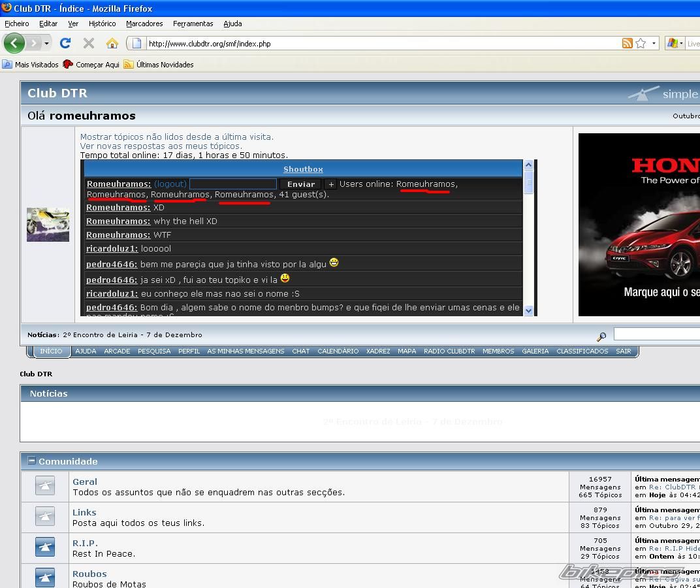This screenshot has height=588, width=700.
Task: Click the RSS feed icon in the address bar
Action: [x=627, y=44]
